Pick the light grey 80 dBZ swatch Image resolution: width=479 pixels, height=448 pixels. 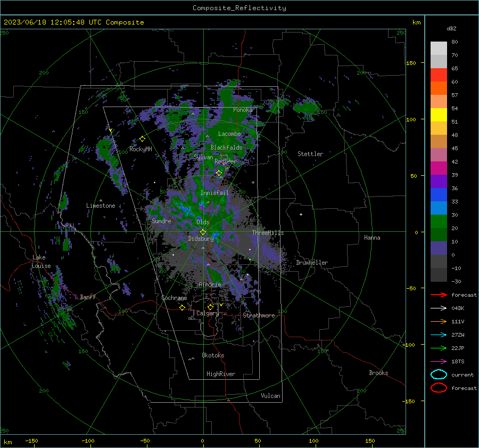click(439, 48)
